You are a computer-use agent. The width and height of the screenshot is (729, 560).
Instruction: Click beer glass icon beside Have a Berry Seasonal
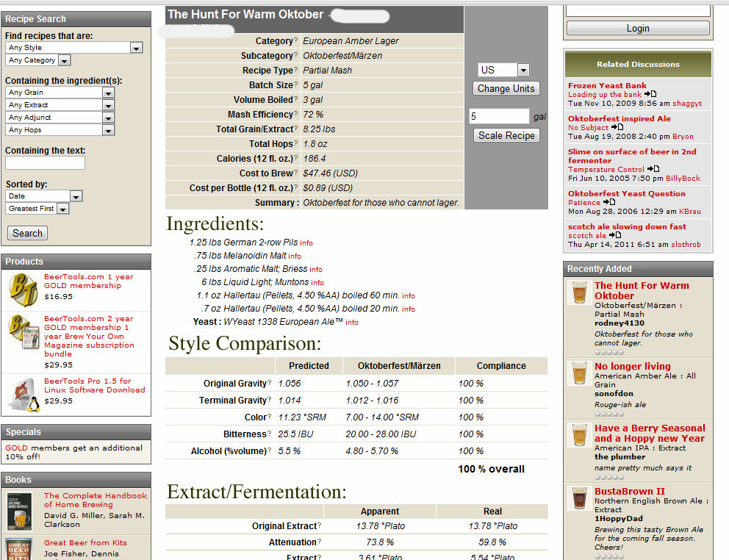coord(579,435)
